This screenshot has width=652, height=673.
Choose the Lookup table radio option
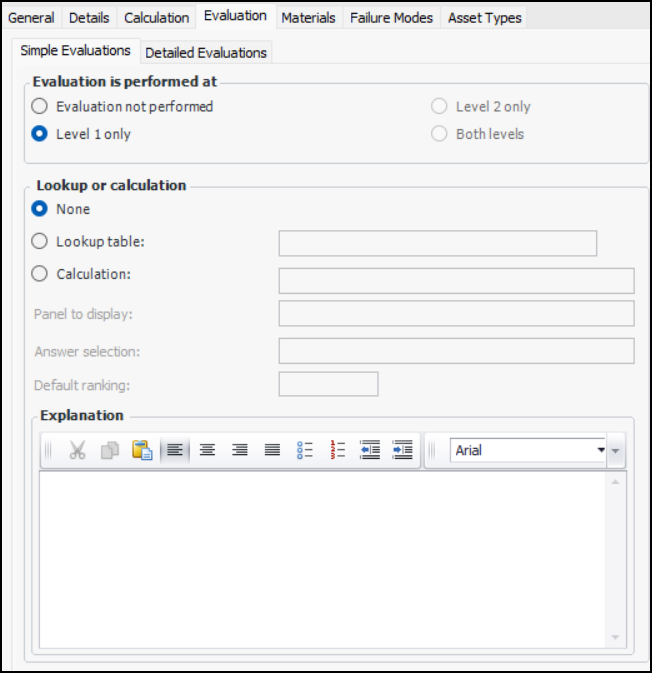[x=39, y=241]
